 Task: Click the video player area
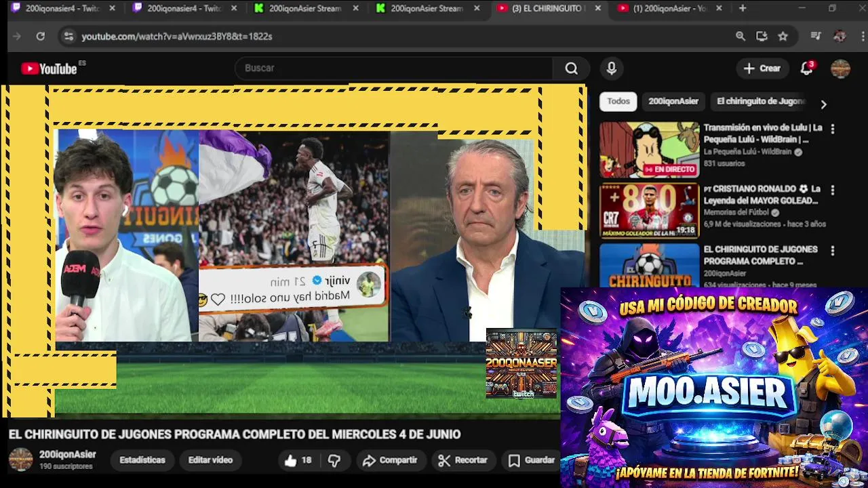pyautogui.click(x=294, y=251)
